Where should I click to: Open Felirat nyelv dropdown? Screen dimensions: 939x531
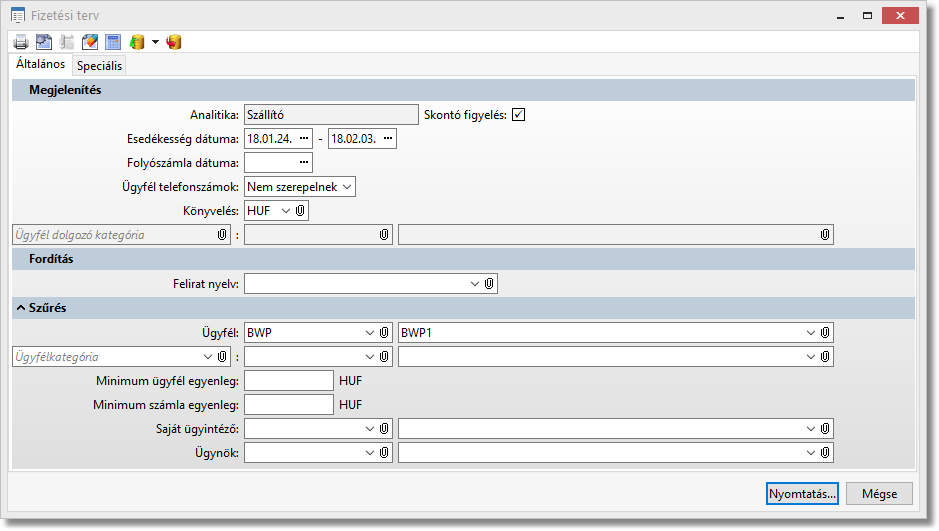pyautogui.click(x=475, y=284)
